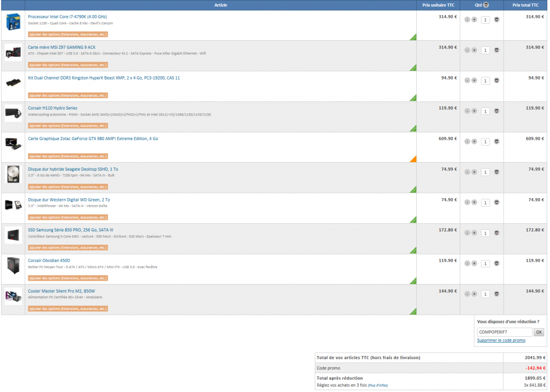Click the Cooler Master power supply thumbnail
This screenshot has width=550, height=392.
coord(13,296)
